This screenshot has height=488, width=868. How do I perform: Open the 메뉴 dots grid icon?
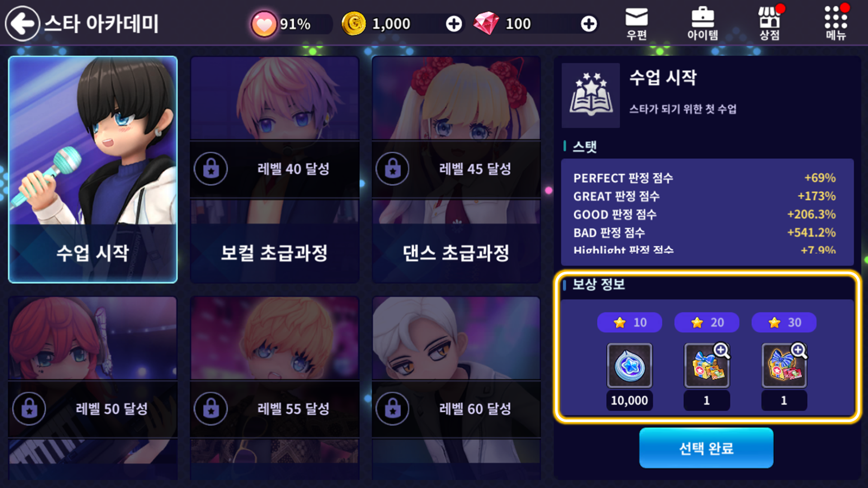click(835, 24)
